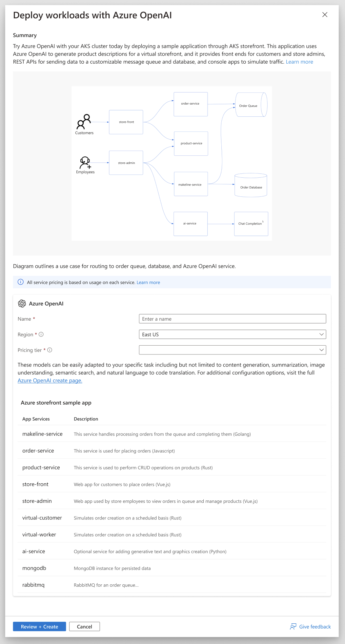Click the Azure OpenAI logo icon
Image resolution: width=345 pixels, height=644 pixels.
(x=22, y=304)
